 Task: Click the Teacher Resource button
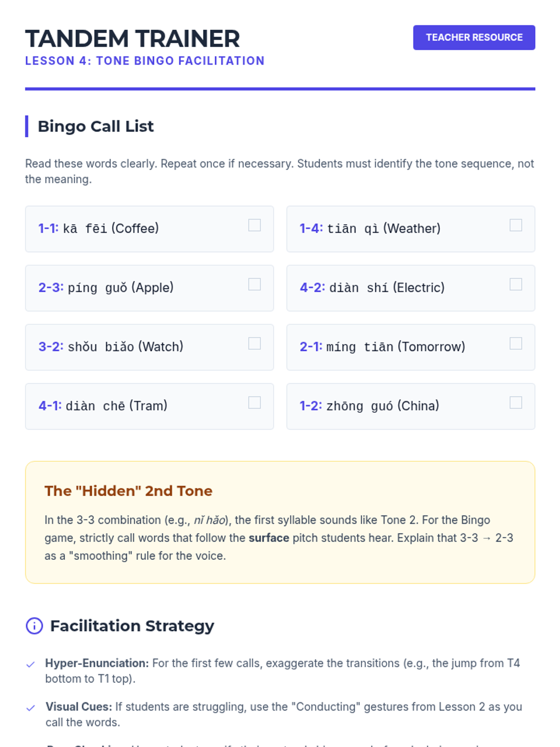pos(474,37)
